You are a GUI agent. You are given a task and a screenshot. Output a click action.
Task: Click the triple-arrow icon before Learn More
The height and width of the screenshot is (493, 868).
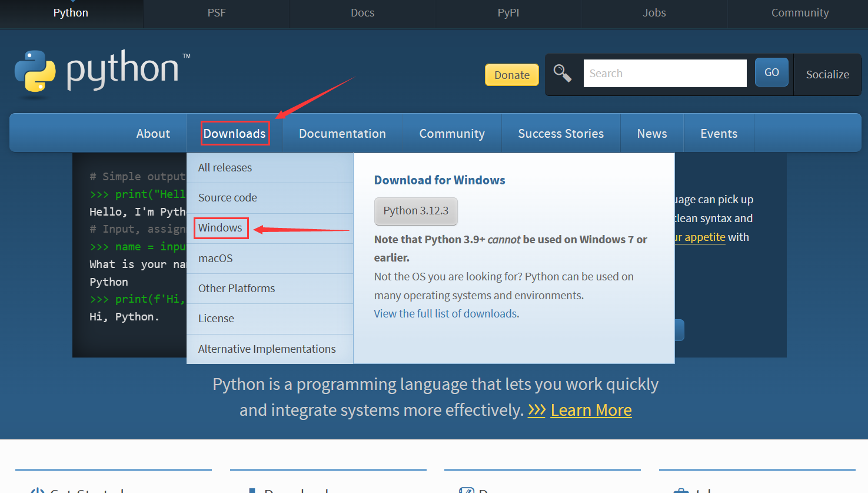[536, 410]
